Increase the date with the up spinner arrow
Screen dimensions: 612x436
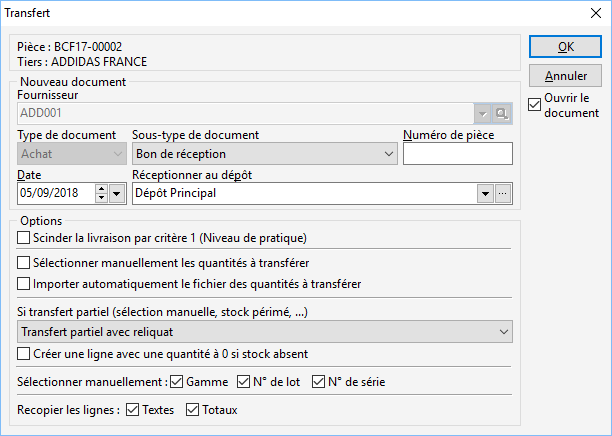click(x=101, y=189)
